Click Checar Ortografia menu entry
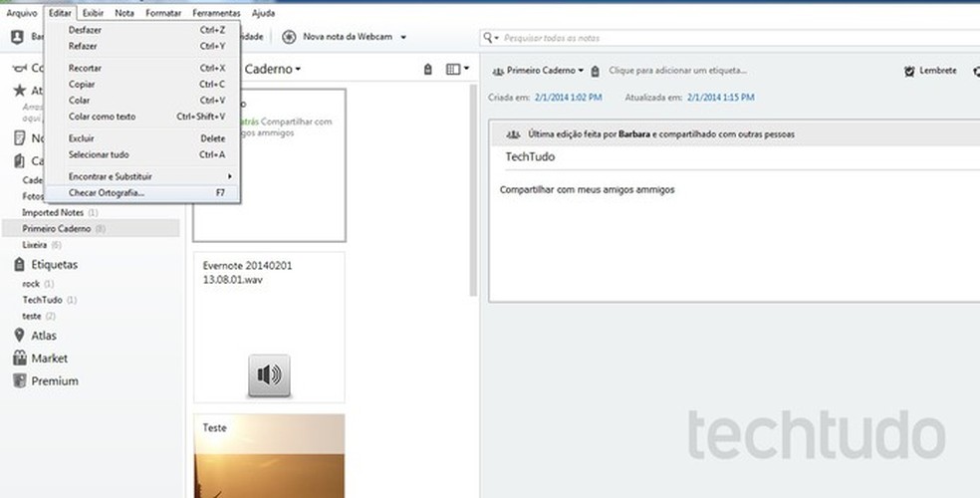This screenshot has height=498, width=980. point(143,193)
